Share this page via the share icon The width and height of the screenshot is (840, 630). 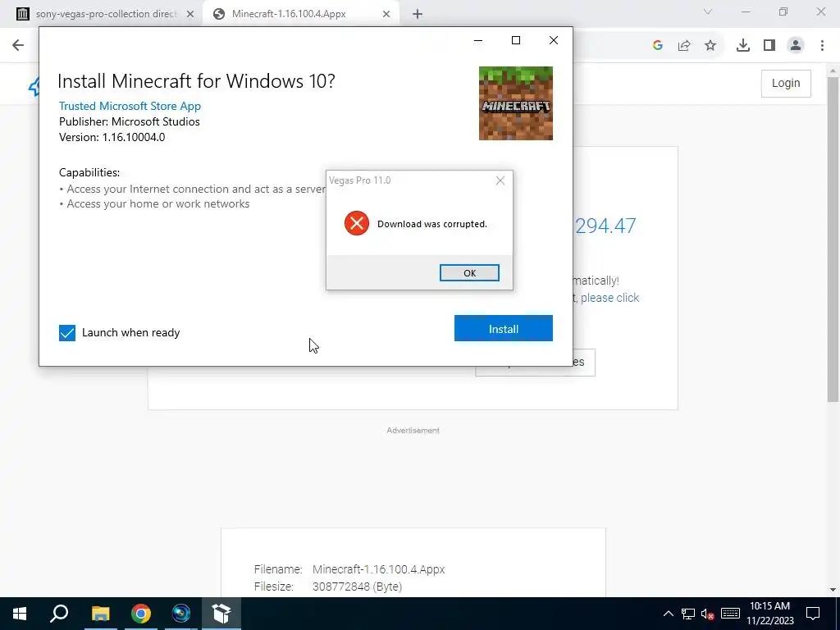(x=684, y=46)
